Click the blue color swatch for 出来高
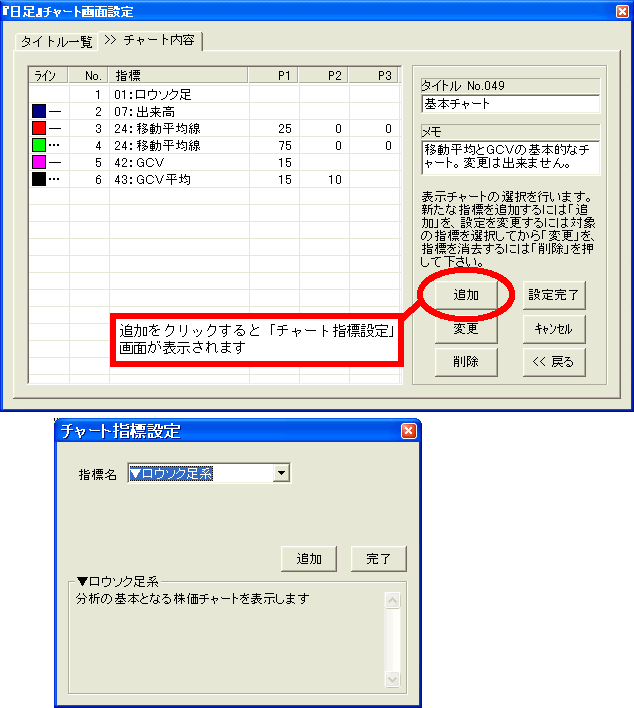This screenshot has height=708, width=634. pos(39,112)
